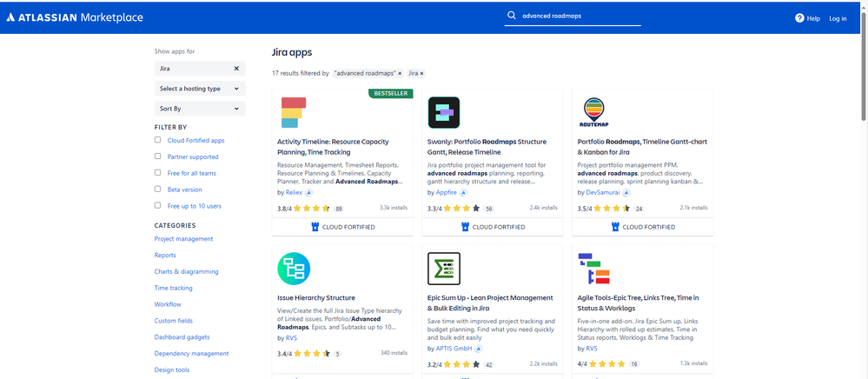
Task: Open RVS vendor link on Issue Hierarchy card
Action: tap(291, 337)
